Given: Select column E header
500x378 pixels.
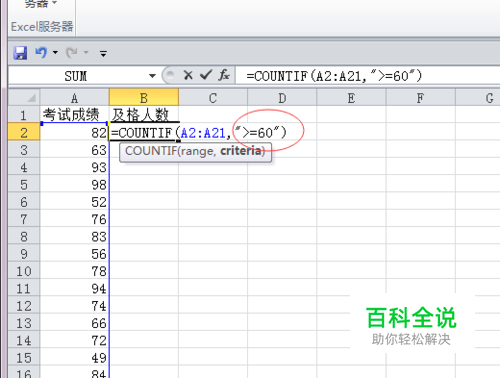Looking at the screenshot, I should [351, 98].
